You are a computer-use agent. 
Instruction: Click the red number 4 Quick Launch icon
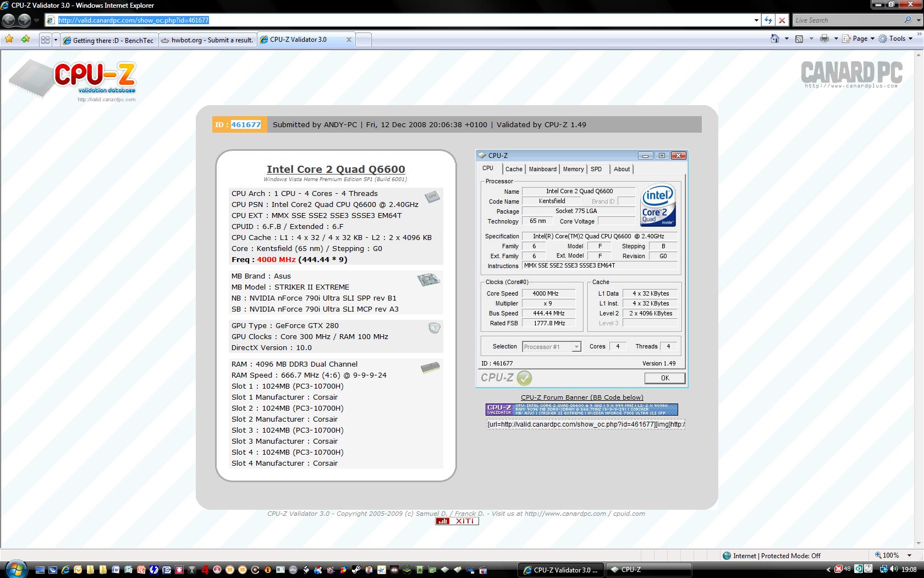point(205,570)
